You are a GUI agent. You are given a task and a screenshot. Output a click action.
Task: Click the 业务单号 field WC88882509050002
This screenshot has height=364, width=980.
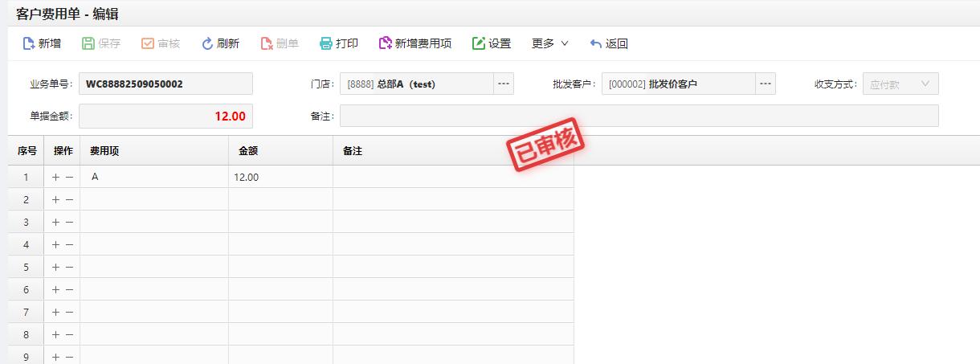point(165,84)
